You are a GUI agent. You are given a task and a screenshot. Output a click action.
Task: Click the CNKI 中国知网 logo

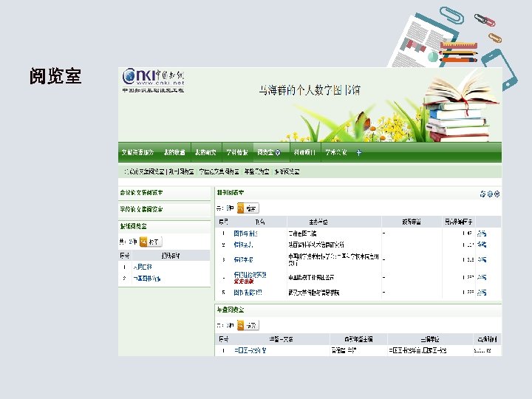[154, 81]
